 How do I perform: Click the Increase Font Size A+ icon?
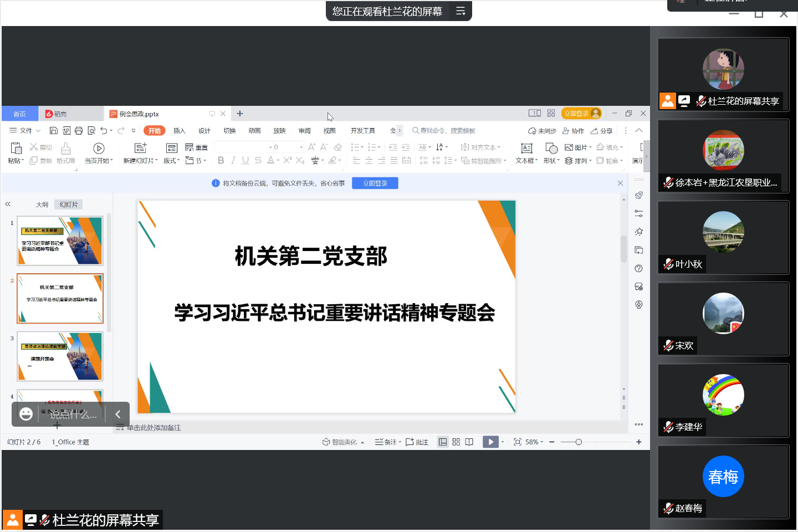pos(311,147)
